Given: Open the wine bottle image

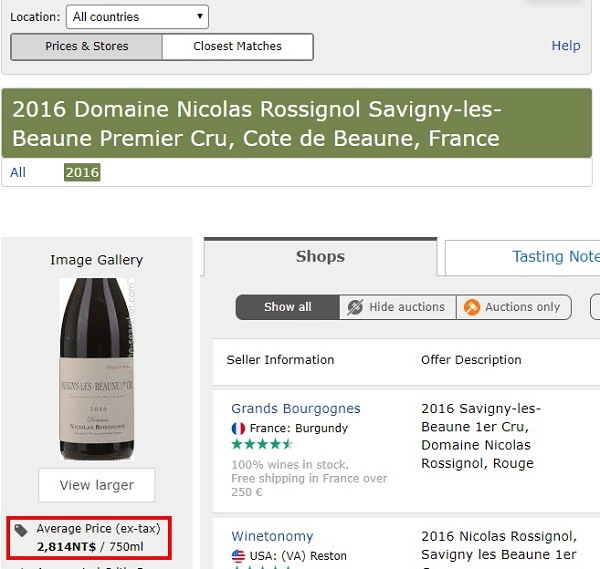Looking at the screenshot, I should point(97,369).
